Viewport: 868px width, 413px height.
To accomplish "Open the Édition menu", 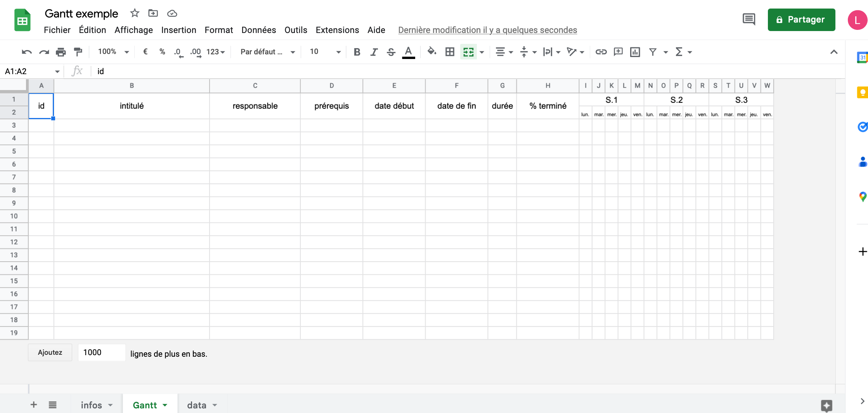I will [x=92, y=30].
